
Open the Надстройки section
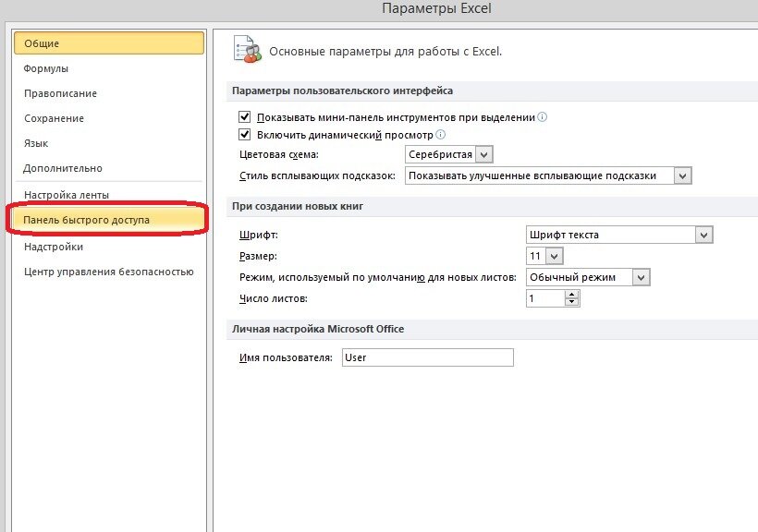[54, 247]
